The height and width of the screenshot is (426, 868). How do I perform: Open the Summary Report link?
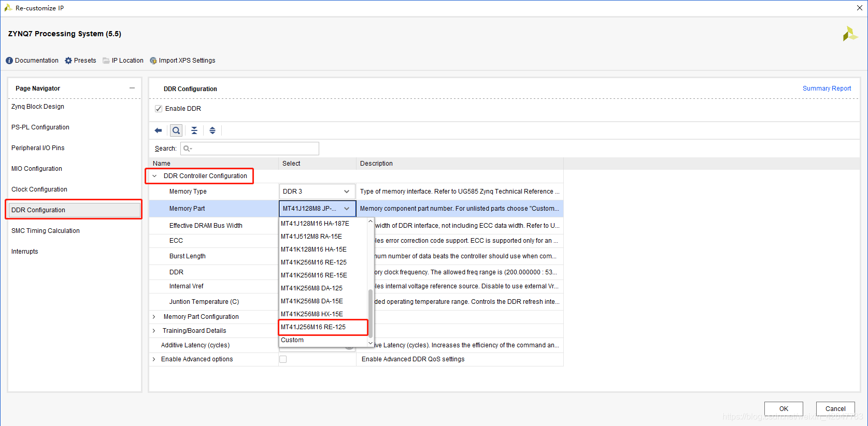827,89
